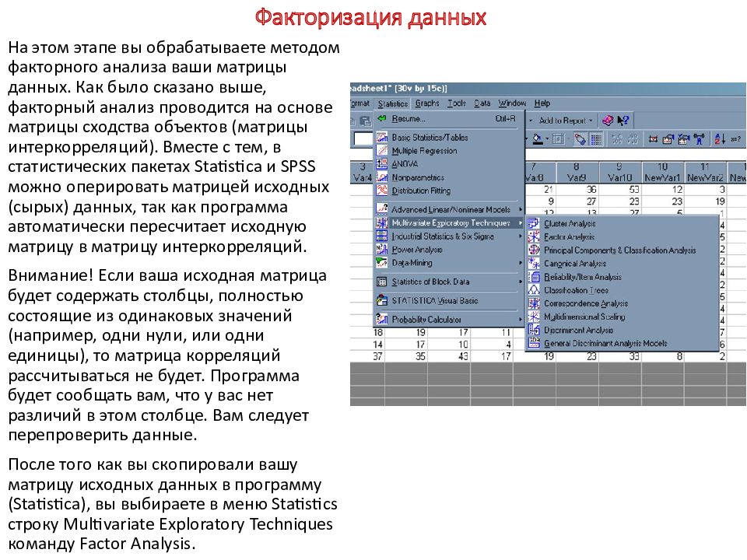Open the fill color dropdown arrow
Viewport: 747px width, 560px height.
[547, 139]
